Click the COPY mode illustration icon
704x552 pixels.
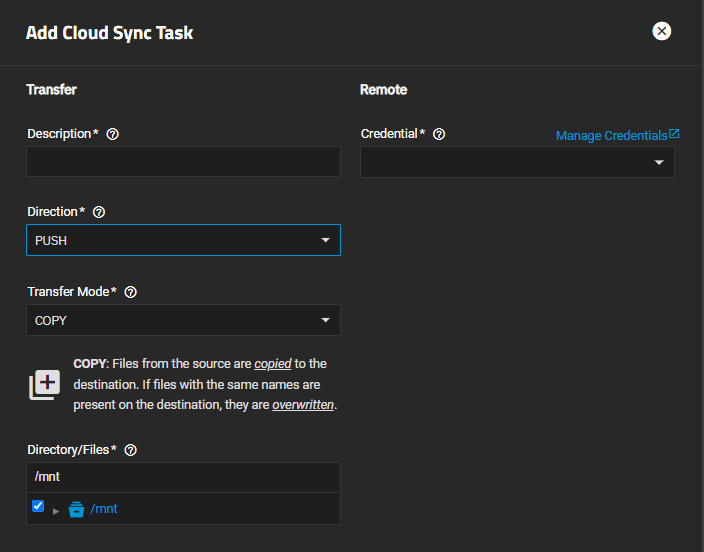click(44, 384)
